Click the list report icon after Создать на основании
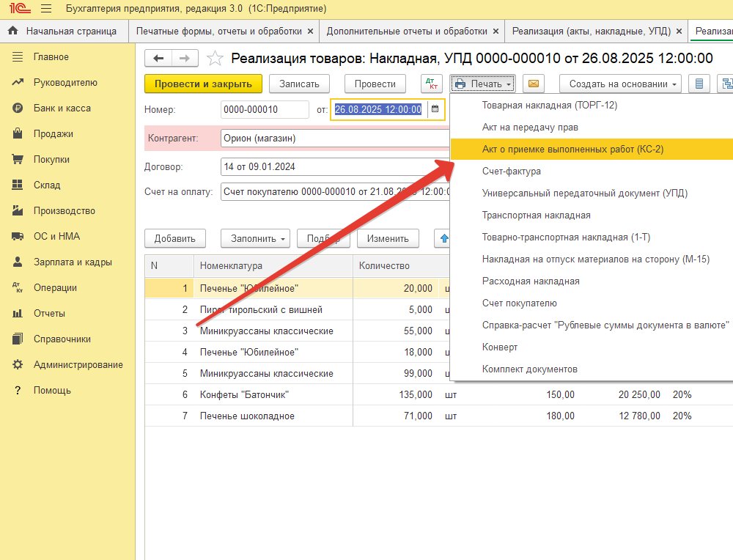Screen dimensions: 733x560 (x=699, y=84)
